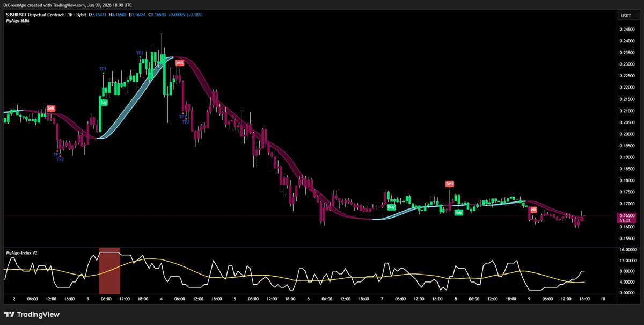The image size is (644, 325).
Task: Click the partially hidden Sell label on June 9
Action: tap(533, 210)
